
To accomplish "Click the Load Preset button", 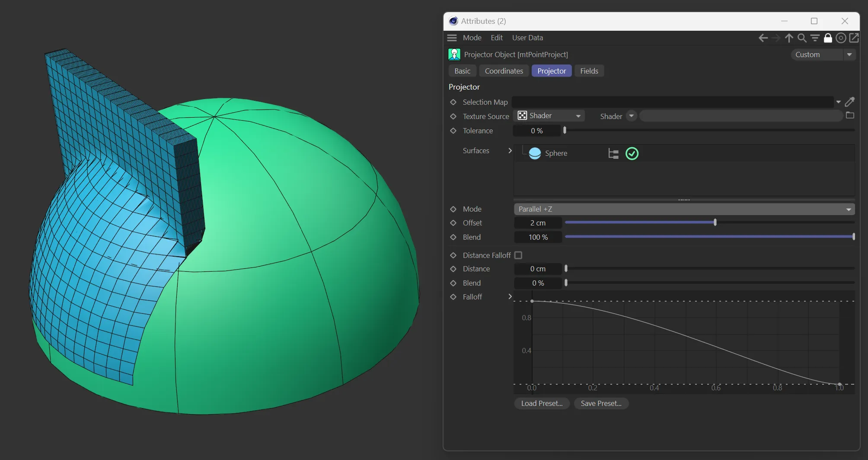I will [x=542, y=403].
